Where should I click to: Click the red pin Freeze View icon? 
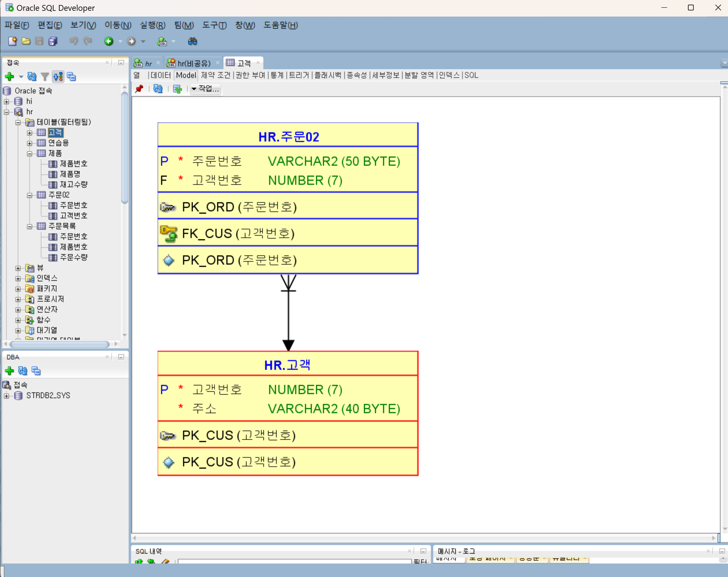tap(139, 89)
